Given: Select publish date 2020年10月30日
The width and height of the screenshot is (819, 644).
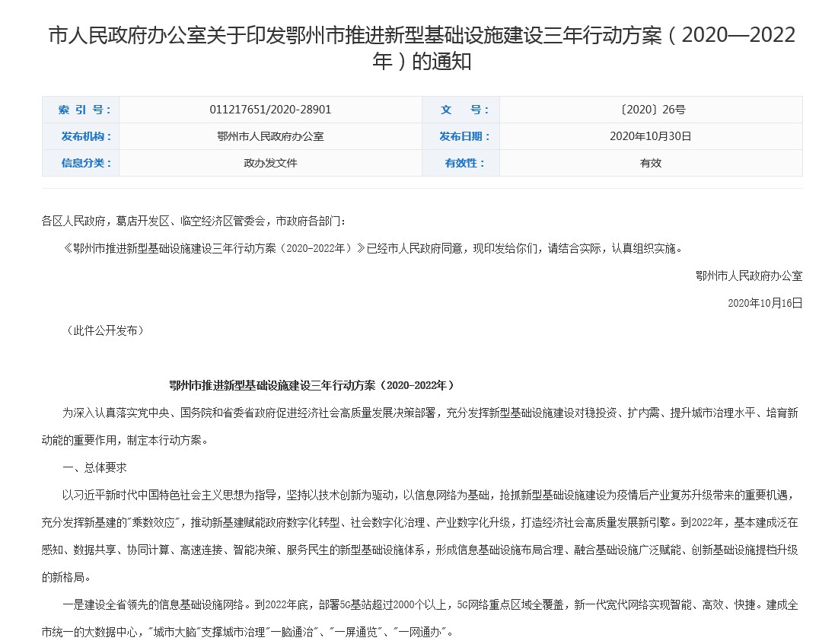Looking at the screenshot, I should [651, 136].
